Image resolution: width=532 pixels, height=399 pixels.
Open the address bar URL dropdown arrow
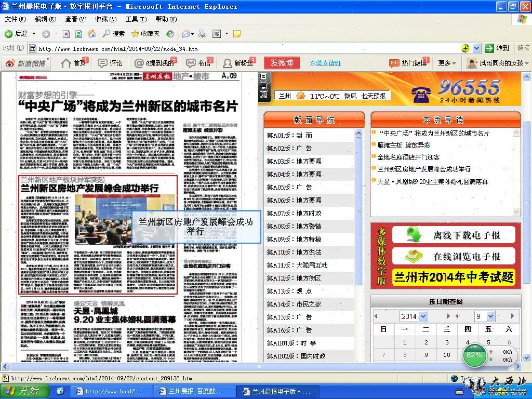(477, 48)
